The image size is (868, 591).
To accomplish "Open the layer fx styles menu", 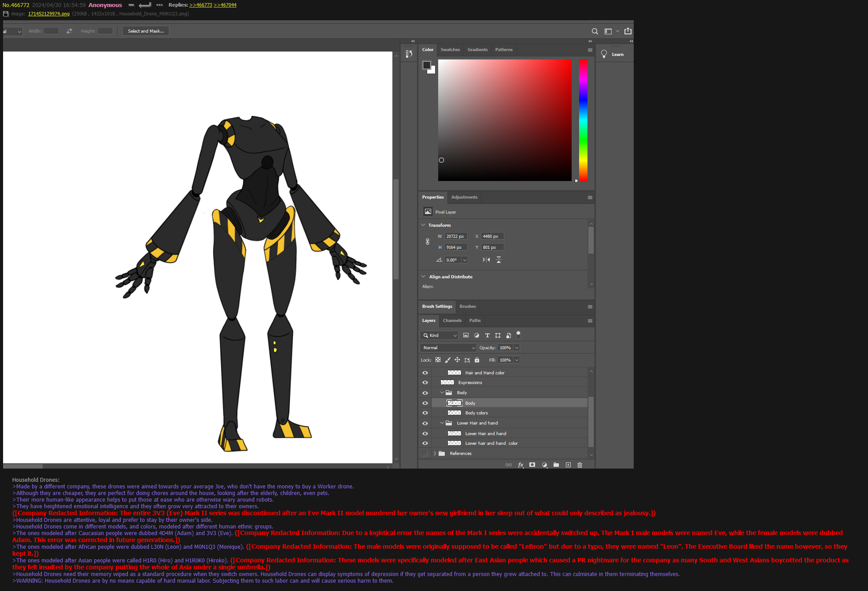I will [521, 465].
